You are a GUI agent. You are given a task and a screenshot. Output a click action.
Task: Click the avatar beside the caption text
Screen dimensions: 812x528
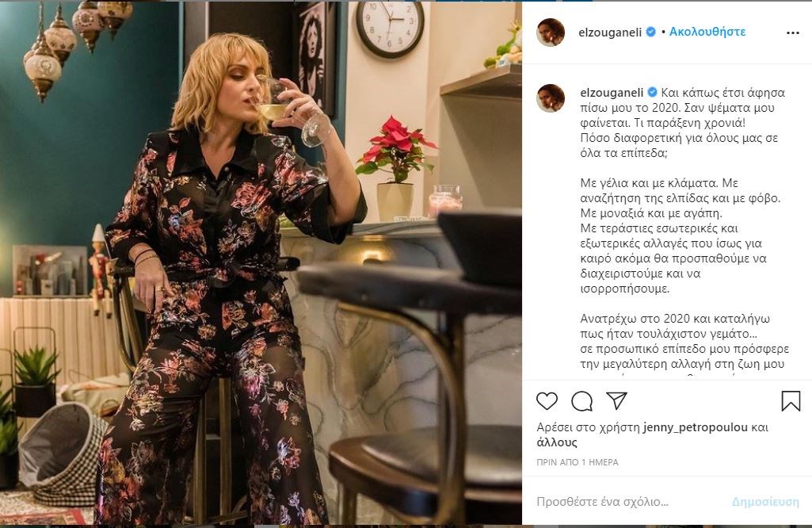tap(551, 98)
